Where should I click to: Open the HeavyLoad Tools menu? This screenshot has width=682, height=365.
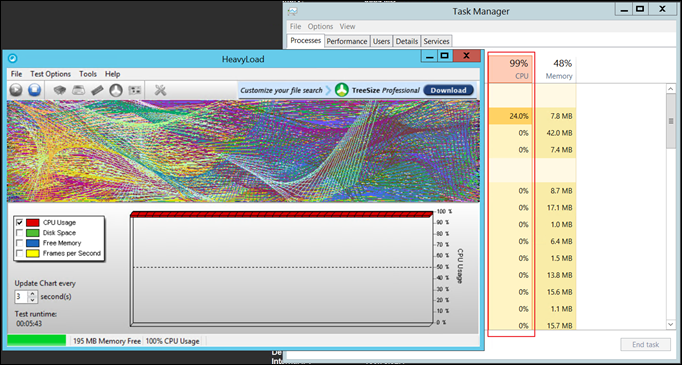pos(88,74)
